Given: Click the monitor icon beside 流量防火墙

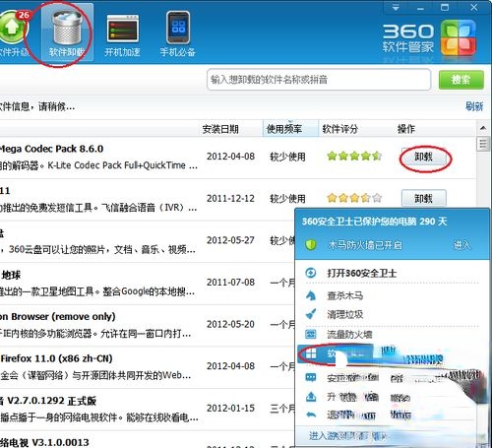Looking at the screenshot, I should 310,334.
